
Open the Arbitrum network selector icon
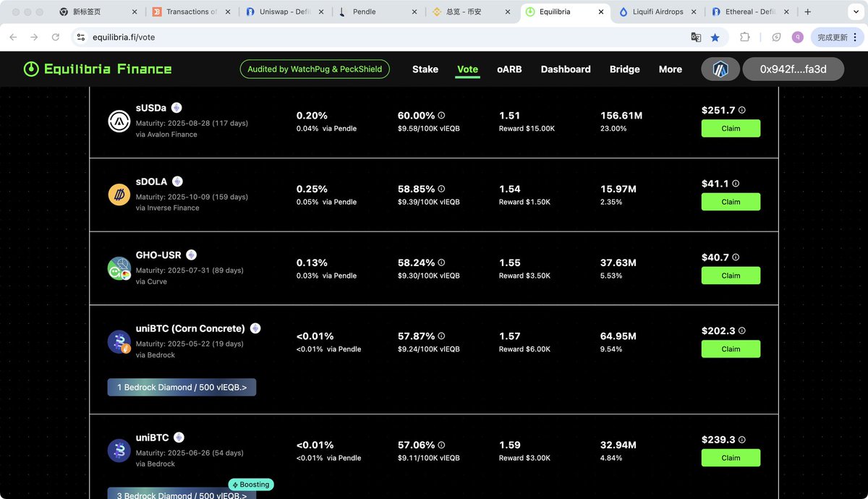[720, 69]
